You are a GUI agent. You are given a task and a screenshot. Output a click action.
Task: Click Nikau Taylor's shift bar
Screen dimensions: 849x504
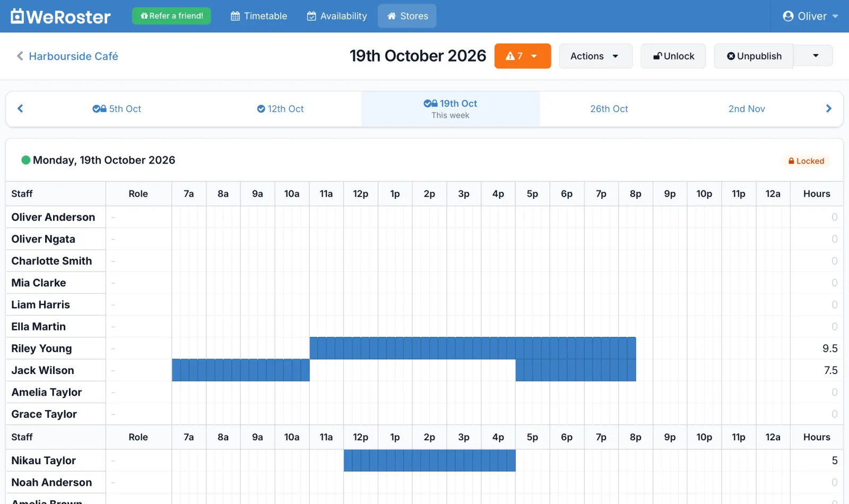tap(430, 460)
